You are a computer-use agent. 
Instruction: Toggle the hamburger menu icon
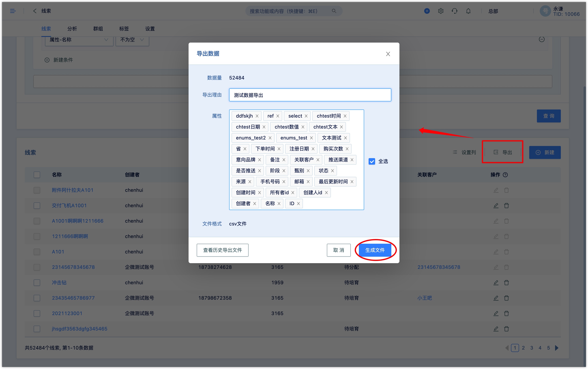click(x=13, y=11)
